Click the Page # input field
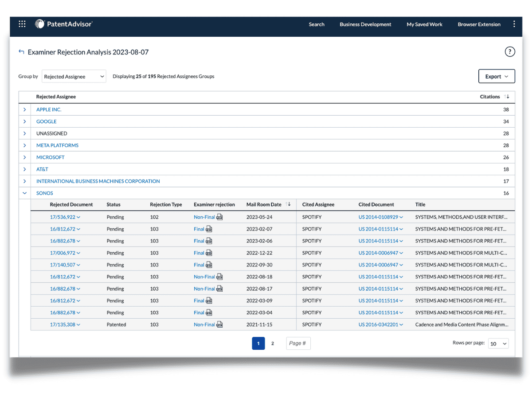The image size is (532, 399). pyautogui.click(x=298, y=343)
